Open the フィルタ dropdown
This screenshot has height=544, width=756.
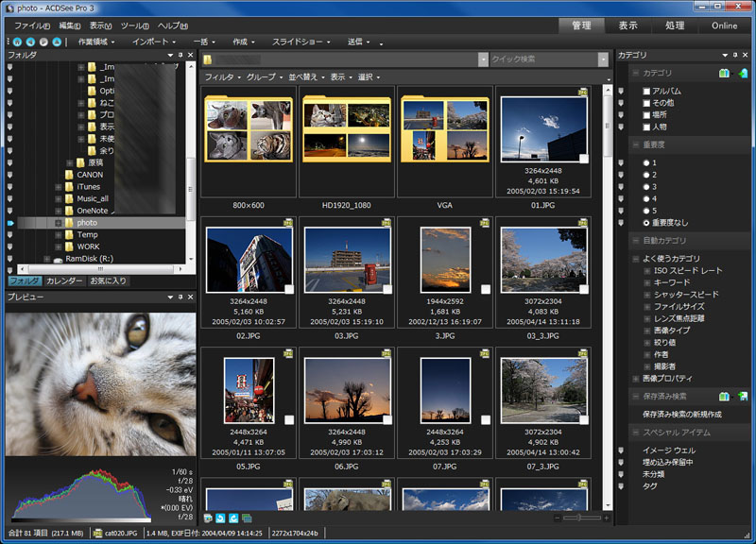point(223,76)
